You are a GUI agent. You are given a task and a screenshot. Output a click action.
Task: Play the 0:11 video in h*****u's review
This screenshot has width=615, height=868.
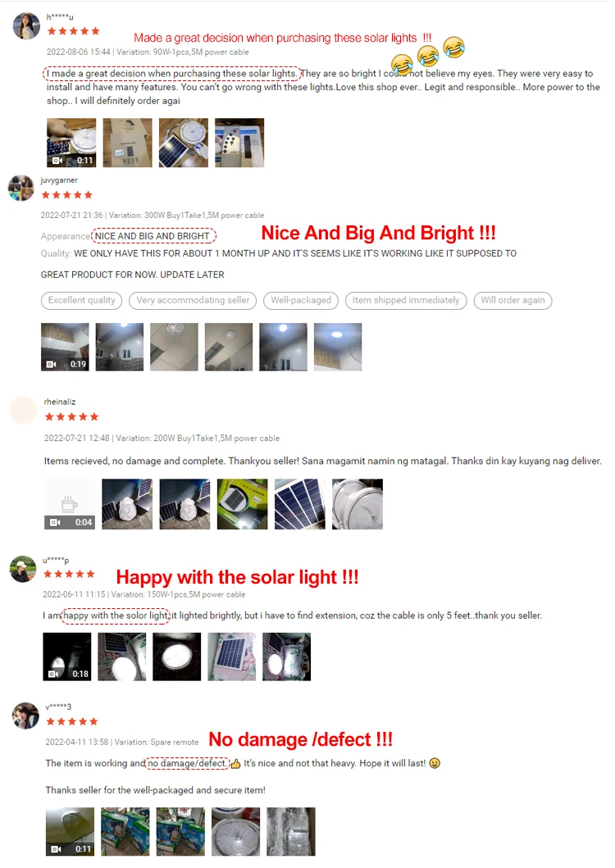coord(71,143)
